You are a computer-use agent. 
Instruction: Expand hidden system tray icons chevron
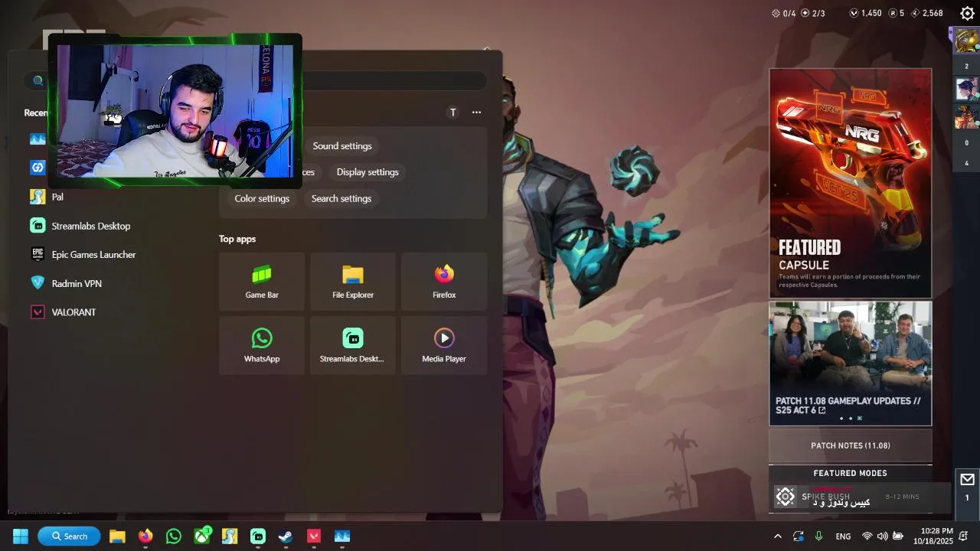coord(778,536)
